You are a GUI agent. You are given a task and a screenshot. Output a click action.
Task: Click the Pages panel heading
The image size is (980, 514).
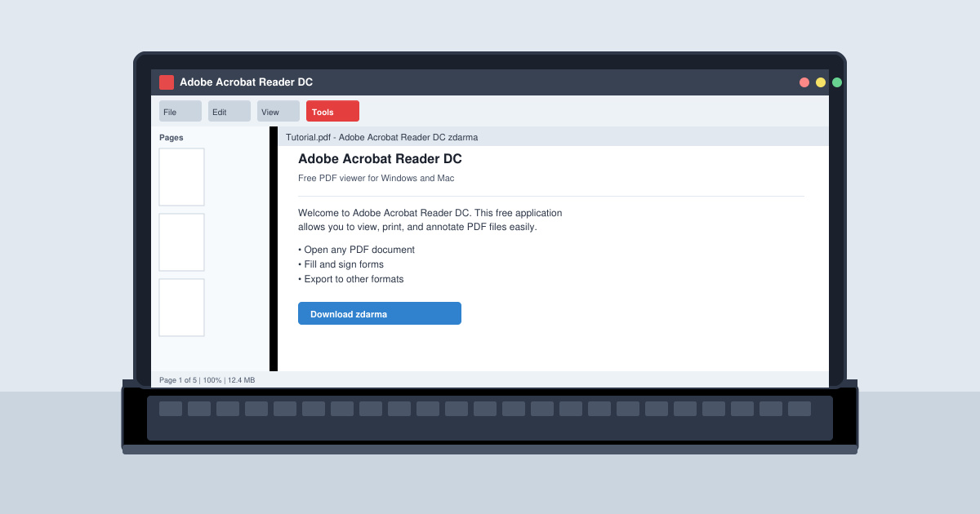[171, 137]
